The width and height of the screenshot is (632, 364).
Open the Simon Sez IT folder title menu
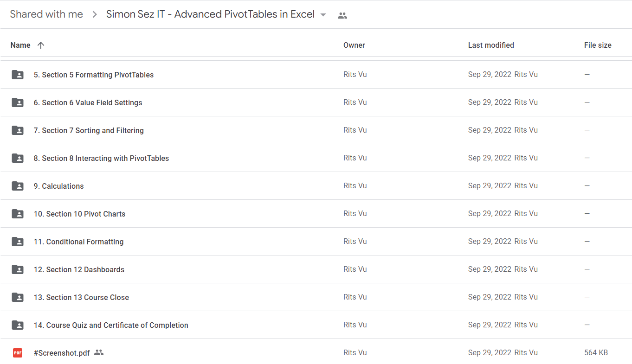coord(210,14)
